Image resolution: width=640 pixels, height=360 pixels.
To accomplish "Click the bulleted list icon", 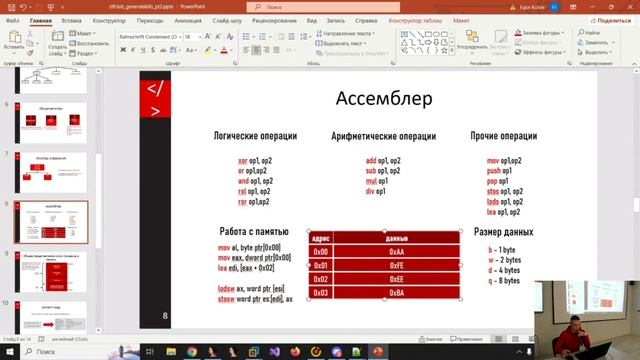I will 246,37.
